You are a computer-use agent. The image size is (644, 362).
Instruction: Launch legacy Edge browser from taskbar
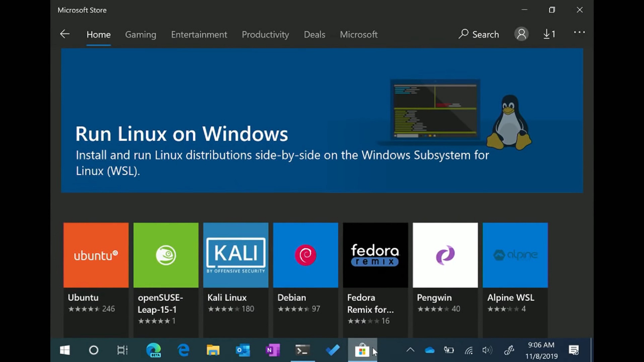click(x=183, y=350)
